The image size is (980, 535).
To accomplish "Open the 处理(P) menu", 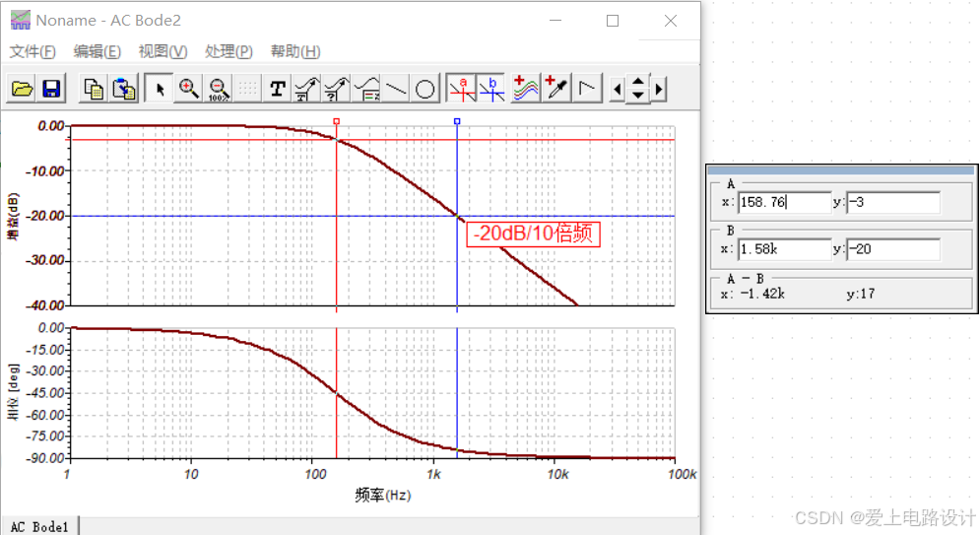I will [229, 51].
